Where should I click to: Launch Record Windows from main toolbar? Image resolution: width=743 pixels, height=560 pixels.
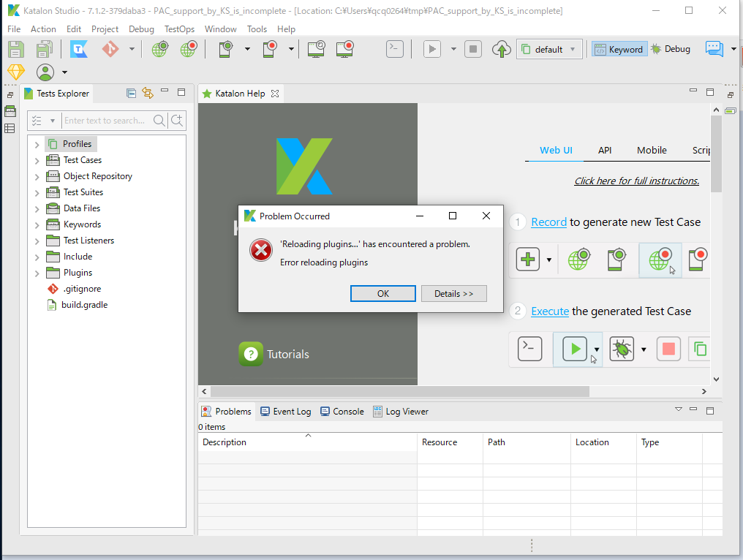[x=345, y=49]
